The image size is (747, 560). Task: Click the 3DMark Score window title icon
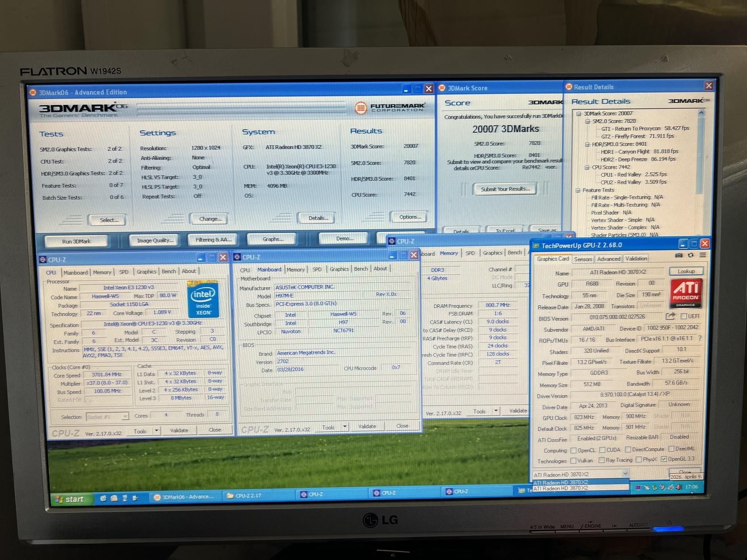tap(442, 88)
